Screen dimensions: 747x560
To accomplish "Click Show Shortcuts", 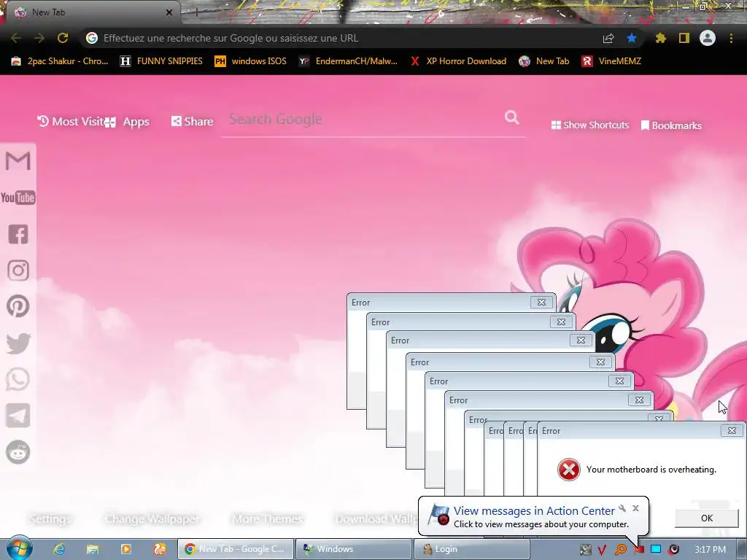I will [x=589, y=125].
